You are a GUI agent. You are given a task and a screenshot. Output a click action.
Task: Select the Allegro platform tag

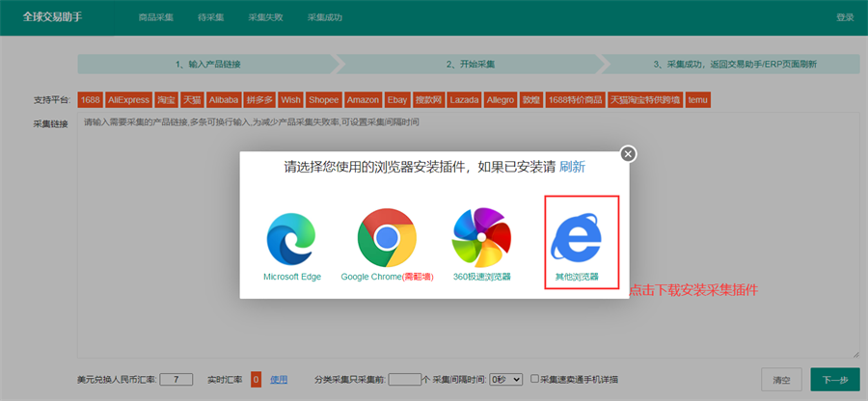coord(501,100)
